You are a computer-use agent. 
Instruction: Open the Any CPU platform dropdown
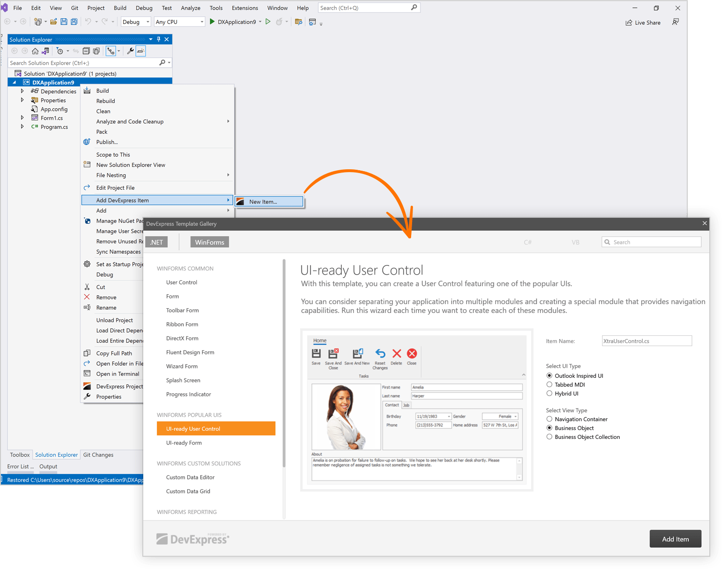pyautogui.click(x=202, y=21)
